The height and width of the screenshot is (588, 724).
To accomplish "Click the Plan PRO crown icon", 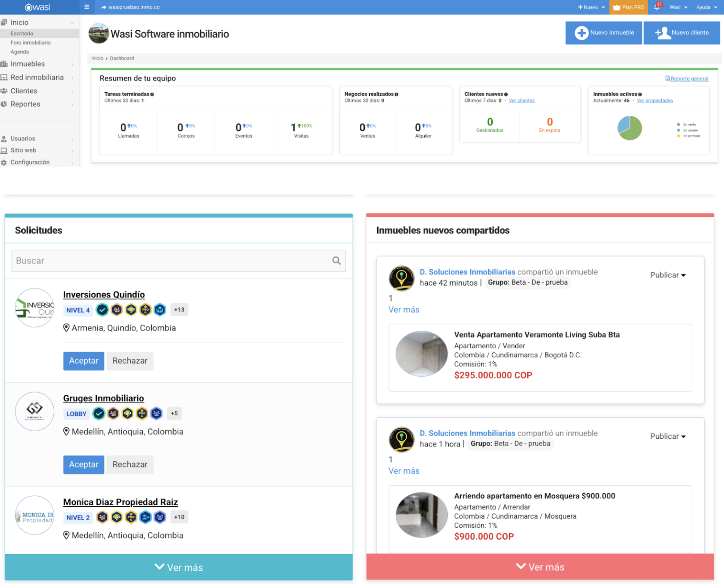I will (x=616, y=7).
